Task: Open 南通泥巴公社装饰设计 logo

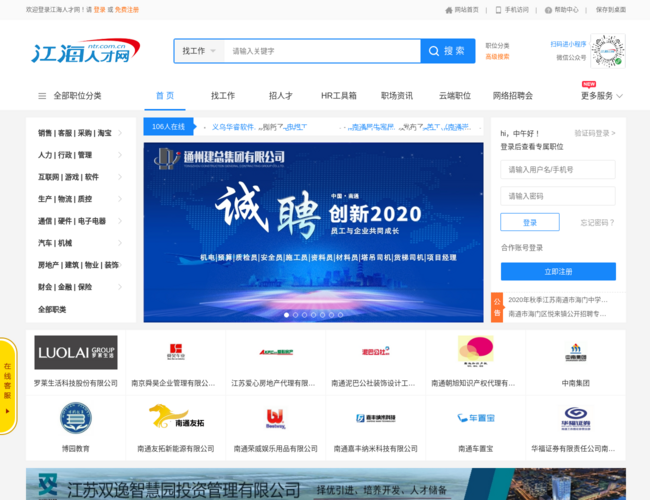Action: tap(376, 352)
